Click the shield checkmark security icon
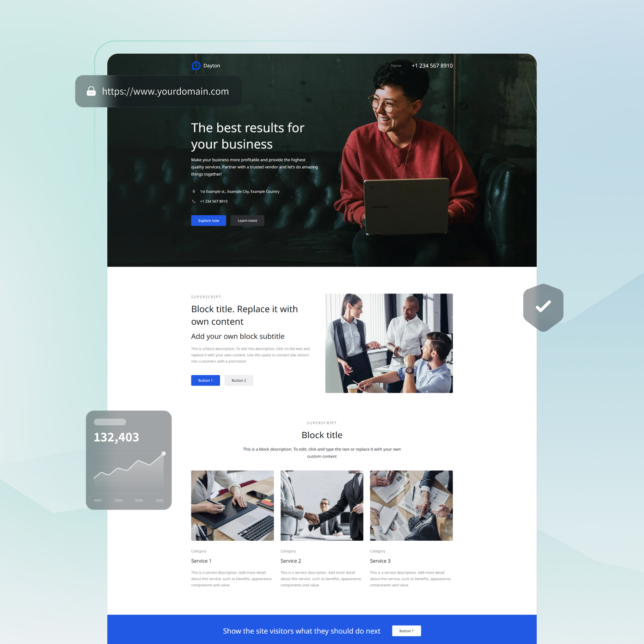 [x=543, y=306]
